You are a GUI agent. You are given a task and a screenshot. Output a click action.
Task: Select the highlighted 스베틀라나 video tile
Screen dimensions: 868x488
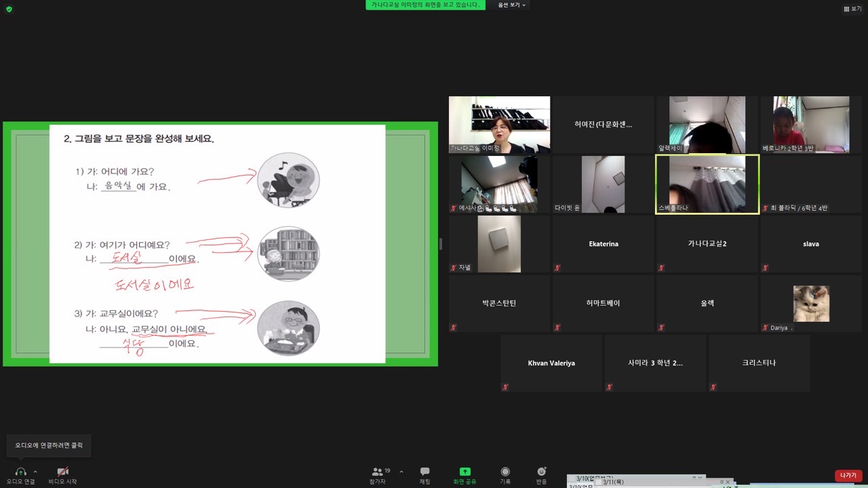pos(707,184)
